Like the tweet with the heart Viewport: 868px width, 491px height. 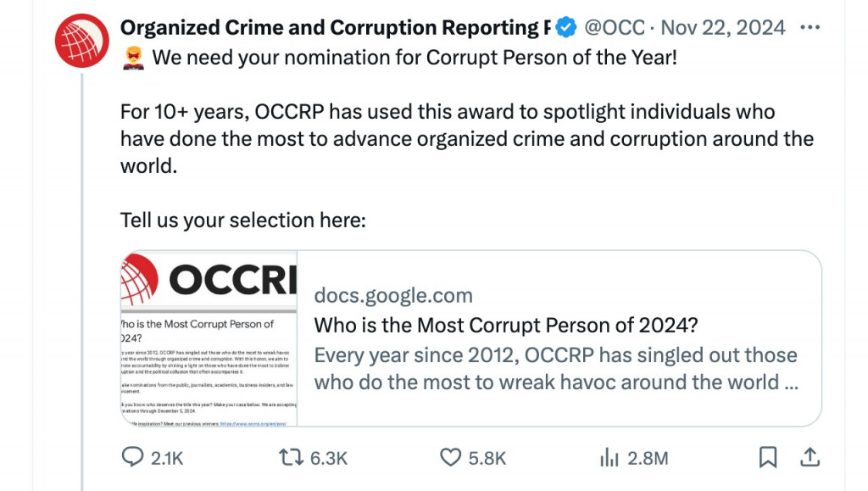[450, 458]
